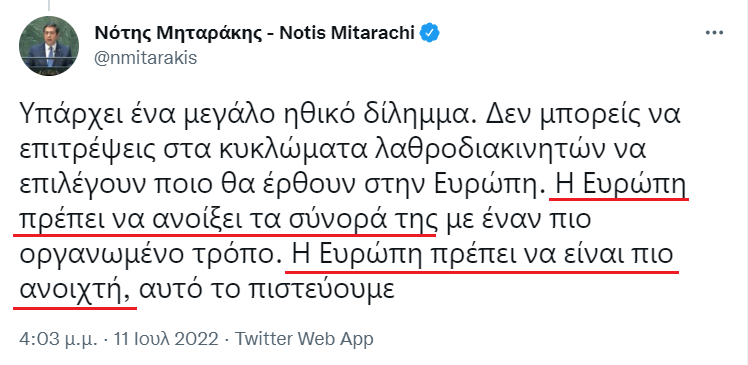Open Notis Mitarachi's profile avatar picture

tap(49, 46)
